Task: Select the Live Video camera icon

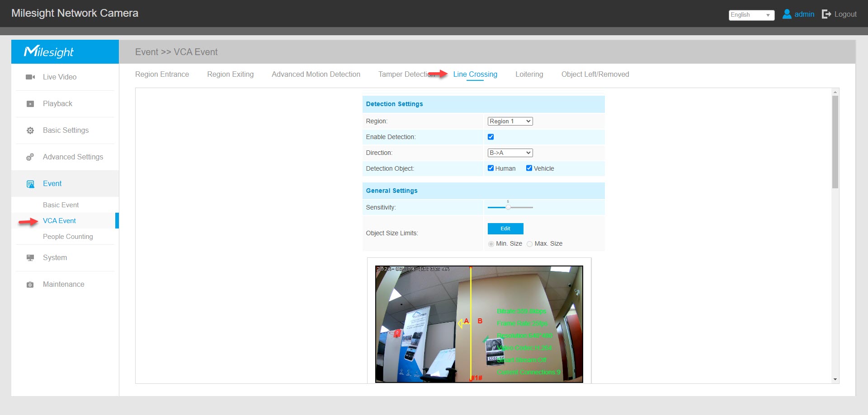Action: [30, 77]
